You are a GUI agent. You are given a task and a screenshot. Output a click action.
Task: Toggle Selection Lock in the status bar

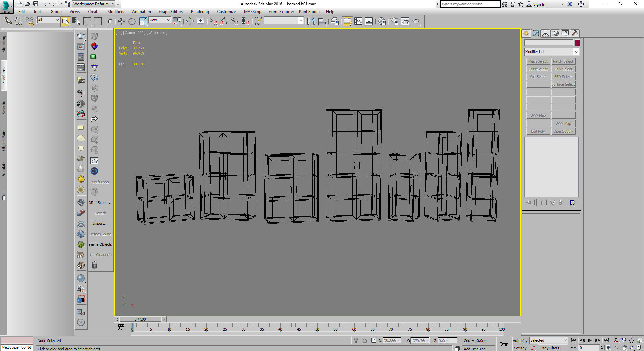pos(365,340)
